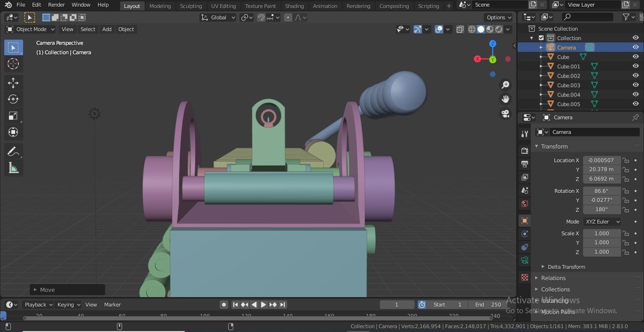The image size is (644, 332).
Task: Uncheck the Collection exclude checkbox
Action: pos(541,38)
